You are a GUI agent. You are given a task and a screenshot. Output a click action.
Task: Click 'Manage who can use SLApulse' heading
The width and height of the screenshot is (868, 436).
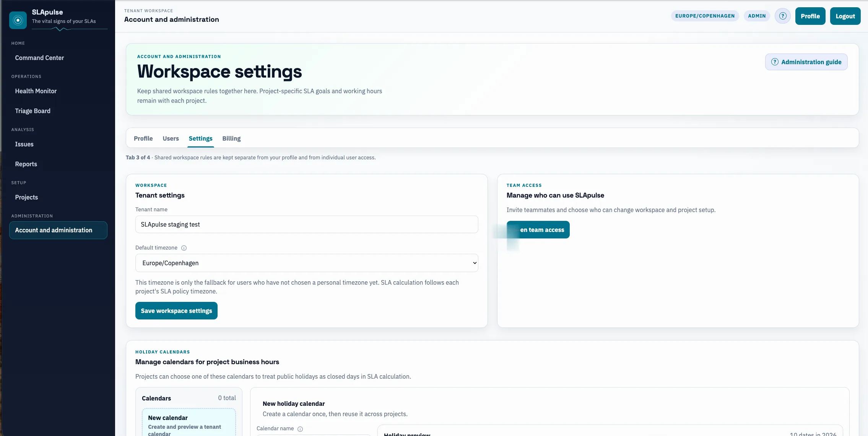point(555,195)
